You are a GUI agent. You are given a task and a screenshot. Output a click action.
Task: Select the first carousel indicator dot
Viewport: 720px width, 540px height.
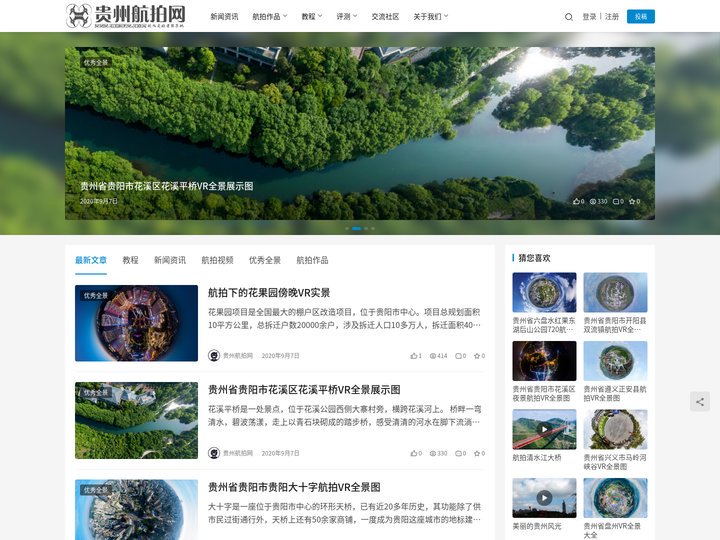coord(347,228)
